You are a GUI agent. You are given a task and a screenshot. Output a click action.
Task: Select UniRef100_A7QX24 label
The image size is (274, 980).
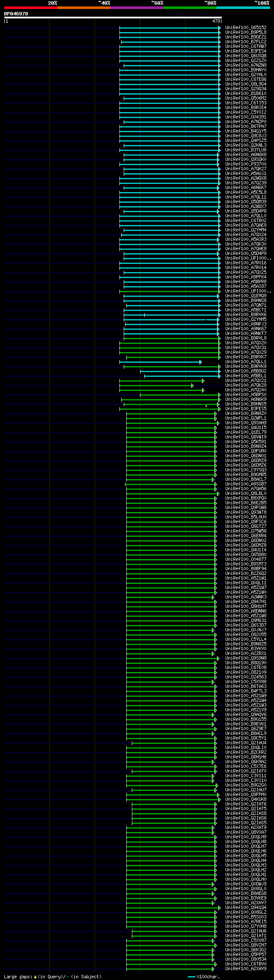[246, 235]
